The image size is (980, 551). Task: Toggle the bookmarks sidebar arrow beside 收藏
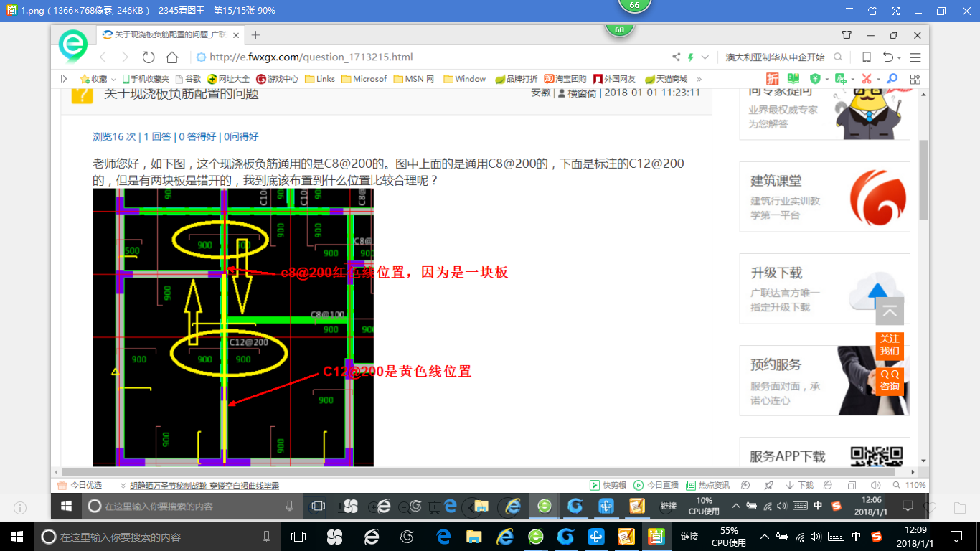[64, 79]
